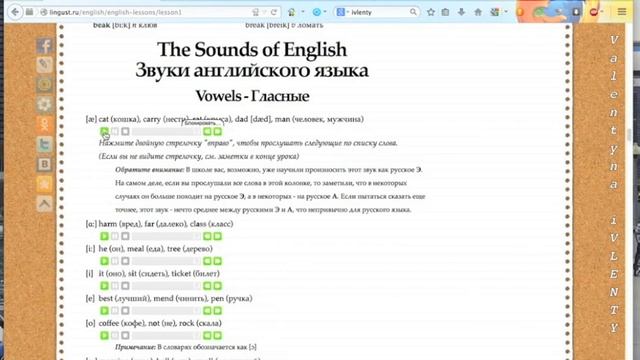This screenshot has height=360, width=640.
Task: Click the magnifier icon in search box
Action: click(413, 12)
